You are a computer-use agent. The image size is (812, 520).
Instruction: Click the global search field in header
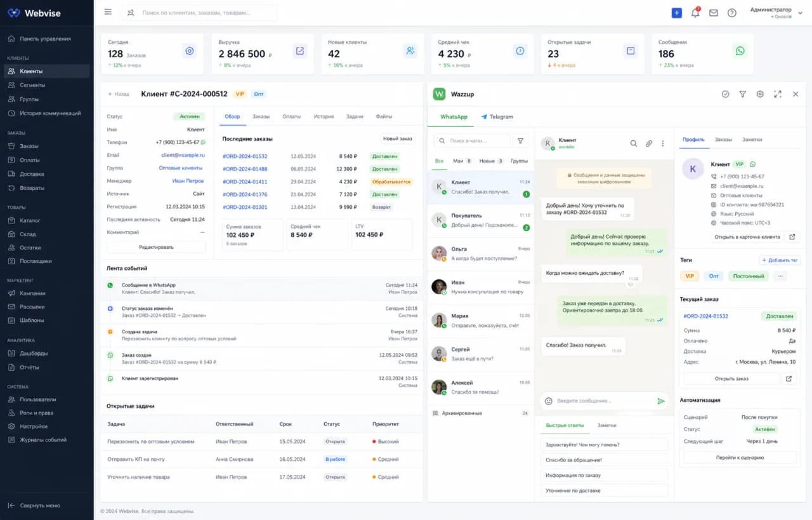click(200, 13)
